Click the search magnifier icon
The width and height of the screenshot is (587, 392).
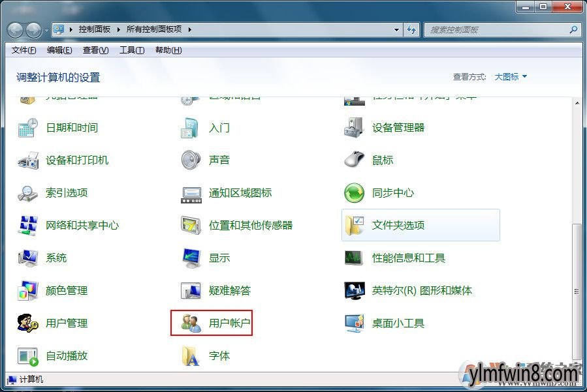(x=573, y=29)
